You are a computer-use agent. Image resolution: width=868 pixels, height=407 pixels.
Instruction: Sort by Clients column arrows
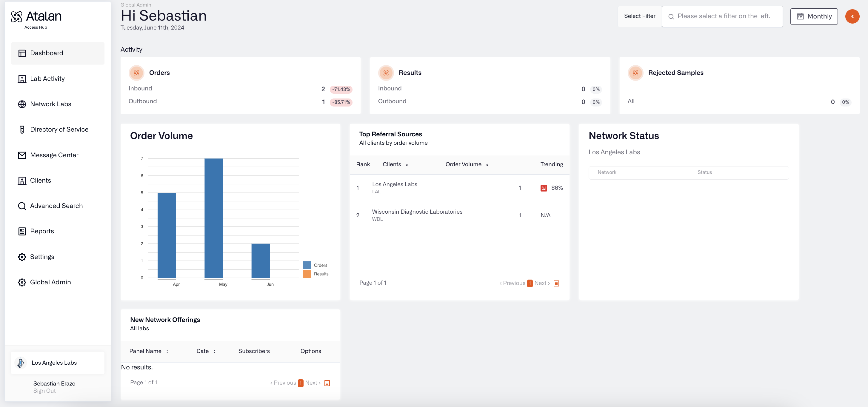pyautogui.click(x=407, y=165)
